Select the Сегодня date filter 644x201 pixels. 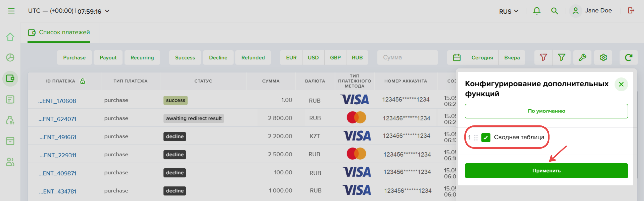(x=482, y=58)
